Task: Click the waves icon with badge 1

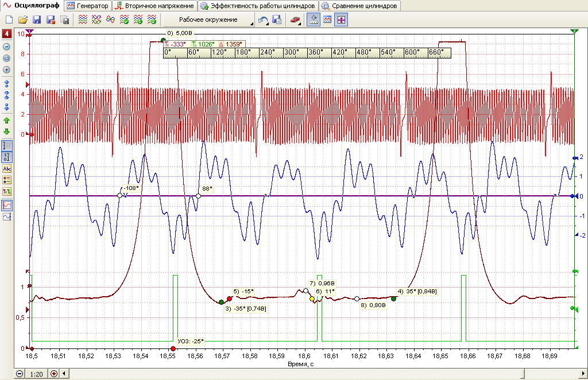Action: (x=138, y=20)
